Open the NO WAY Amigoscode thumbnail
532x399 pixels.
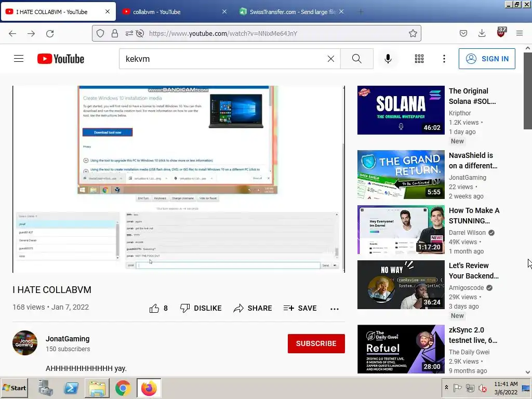tap(401, 285)
